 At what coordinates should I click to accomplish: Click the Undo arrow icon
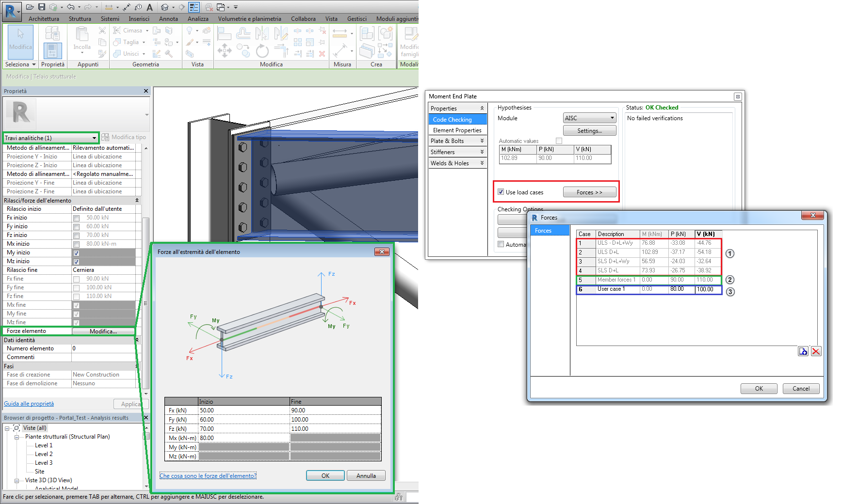pyautogui.click(x=71, y=7)
